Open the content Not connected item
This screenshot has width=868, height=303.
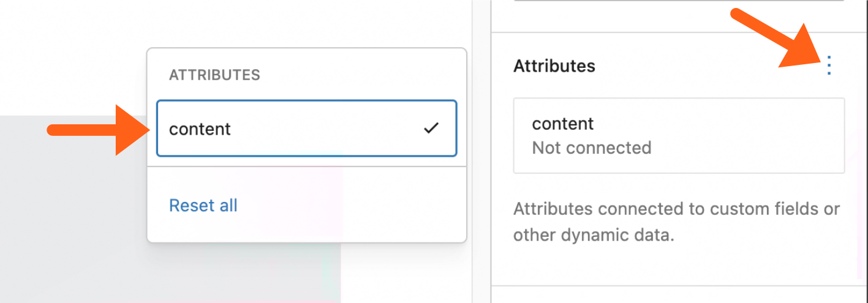click(678, 135)
